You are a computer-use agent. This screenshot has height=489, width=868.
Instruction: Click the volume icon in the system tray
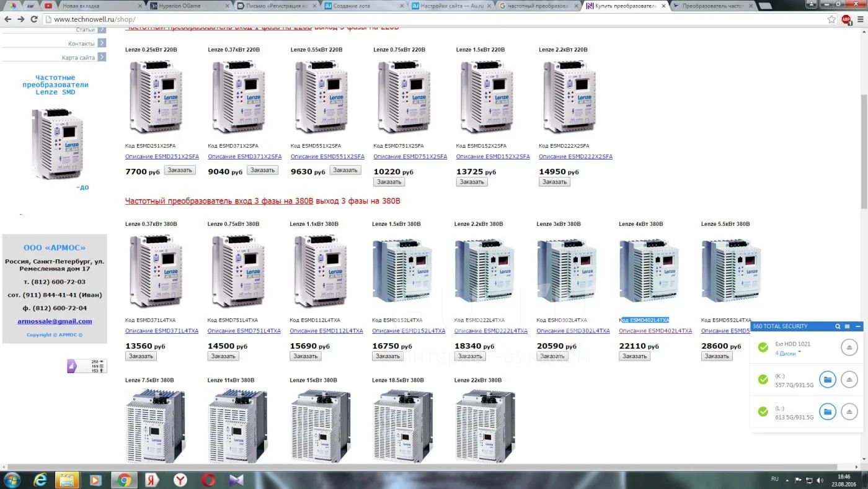(x=819, y=480)
